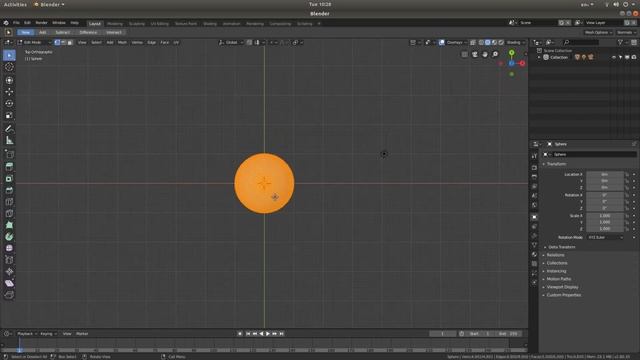Open the Render properties tab icon

[x=534, y=167]
